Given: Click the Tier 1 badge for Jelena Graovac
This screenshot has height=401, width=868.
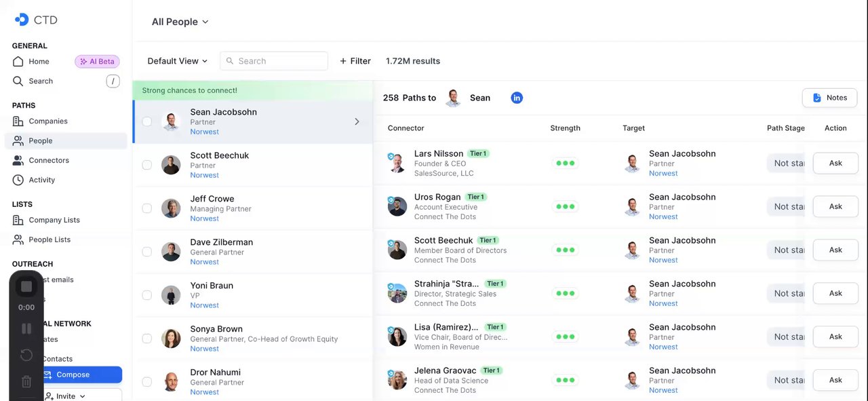Looking at the screenshot, I should click(492, 370).
